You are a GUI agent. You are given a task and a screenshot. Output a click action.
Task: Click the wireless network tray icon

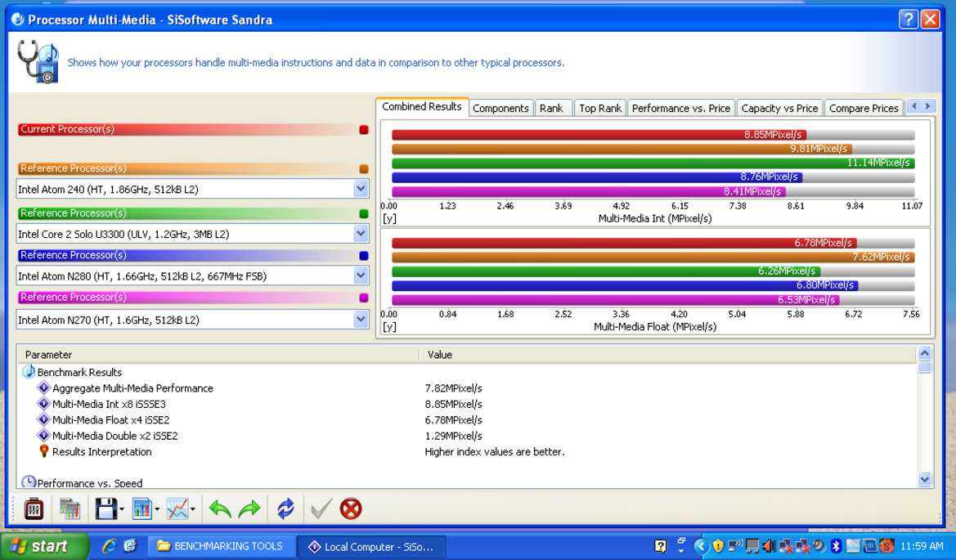tap(736, 544)
